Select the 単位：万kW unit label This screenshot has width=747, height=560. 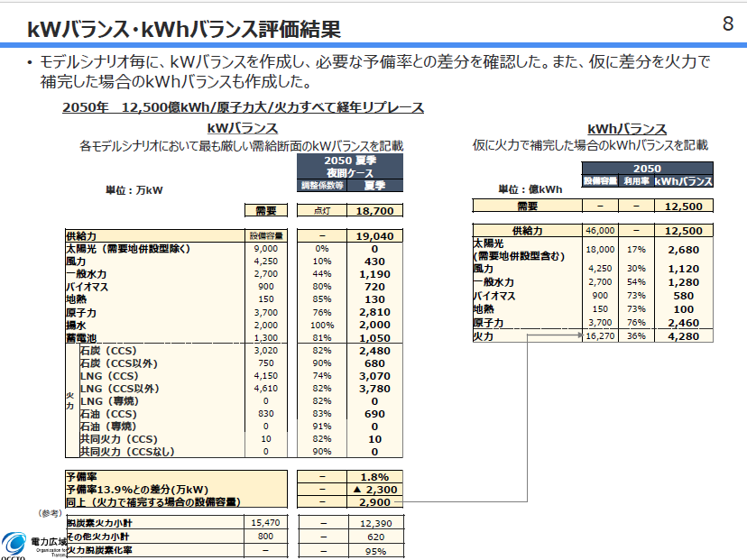(134, 190)
